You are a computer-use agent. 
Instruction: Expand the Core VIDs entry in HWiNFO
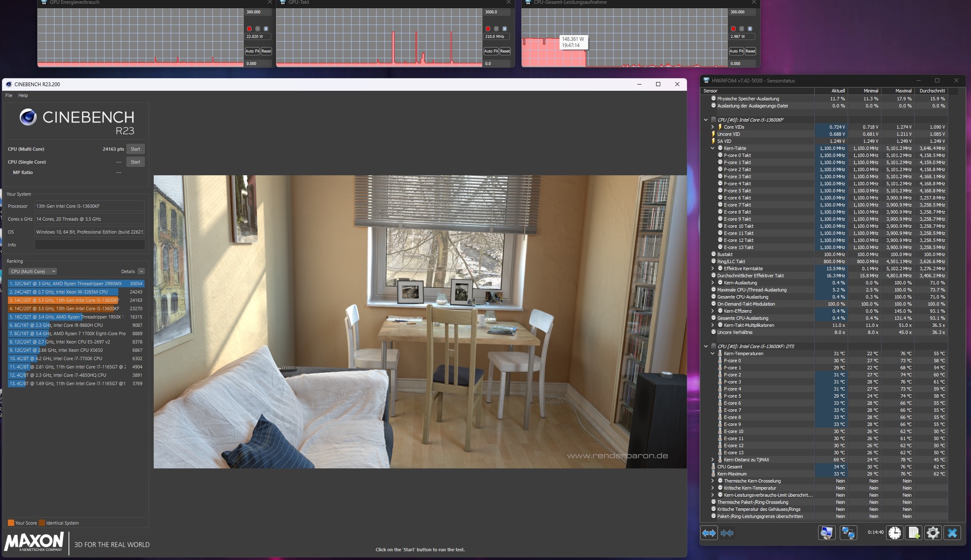coord(712,127)
